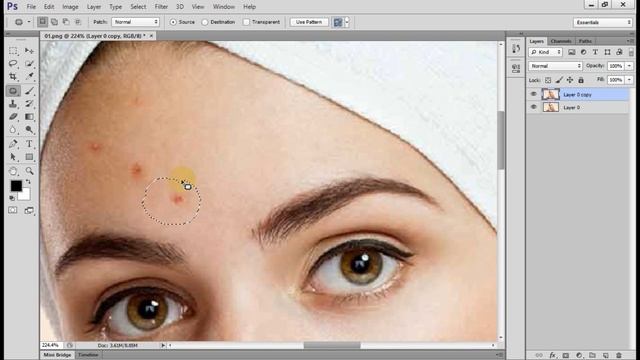Open the Fill slider dropdown
640x360 pixels.
pos(629,80)
